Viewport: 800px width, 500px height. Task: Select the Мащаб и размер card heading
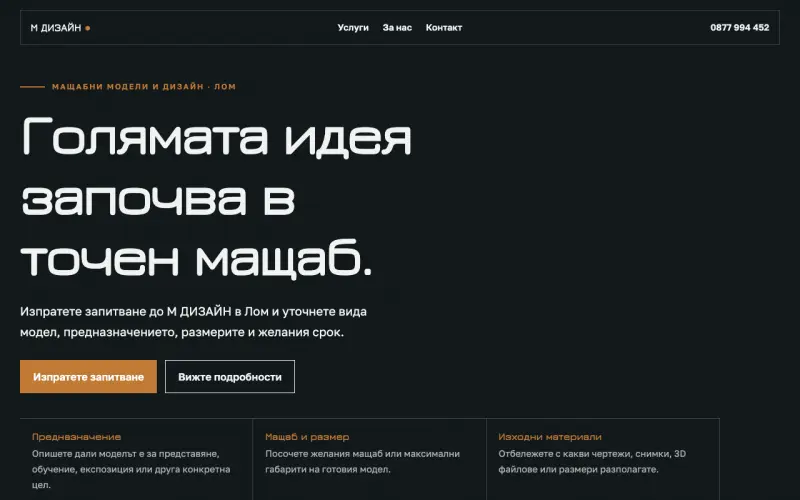click(307, 437)
